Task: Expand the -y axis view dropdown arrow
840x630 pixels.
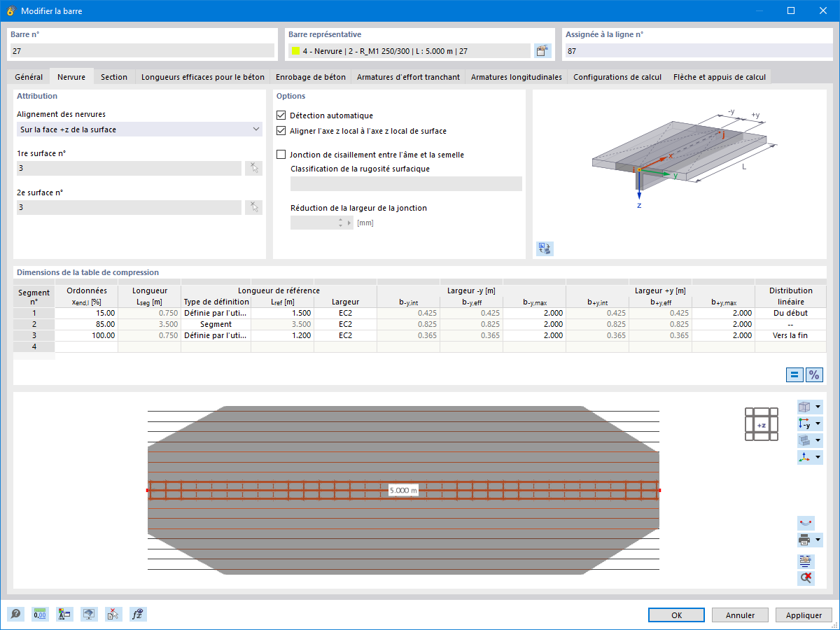Action: point(818,423)
